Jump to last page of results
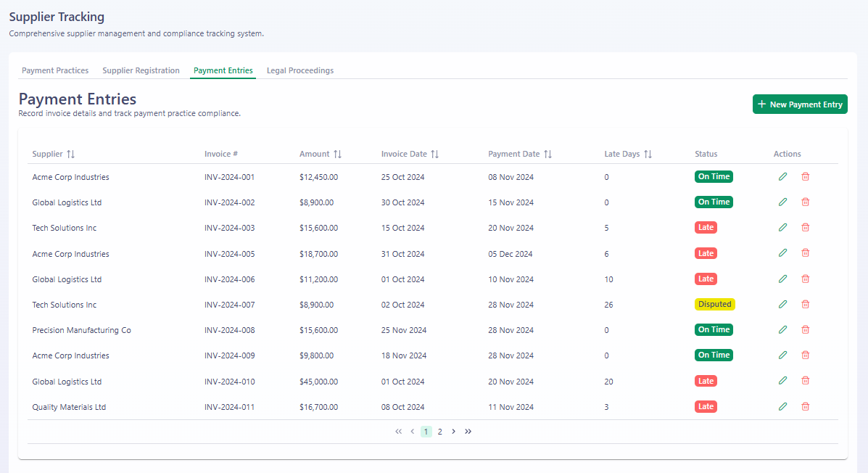 click(468, 432)
